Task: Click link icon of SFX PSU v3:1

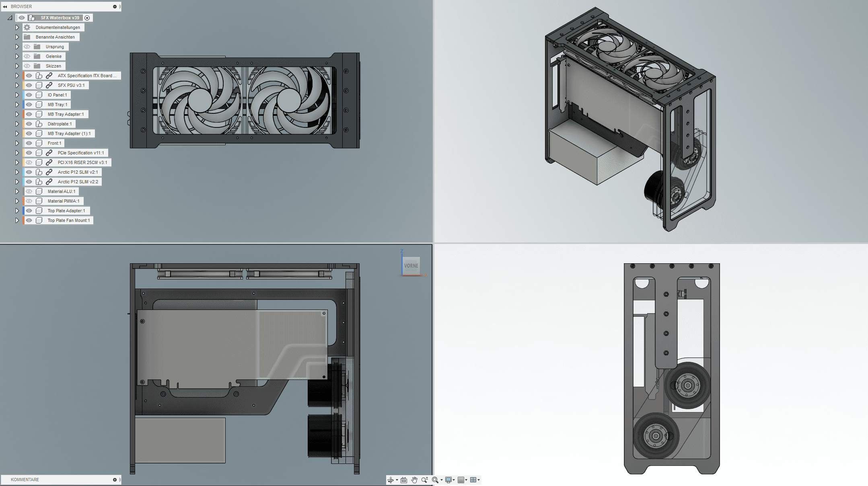Action: click(x=49, y=85)
